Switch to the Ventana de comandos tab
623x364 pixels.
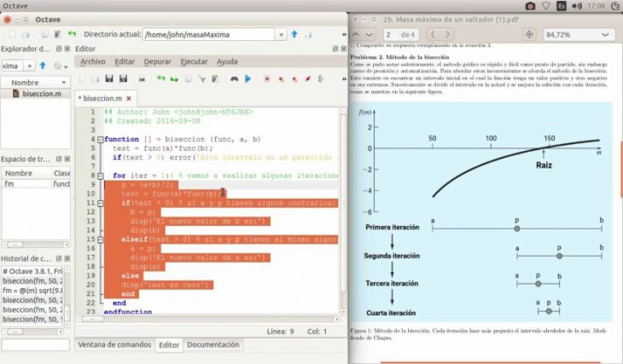point(114,344)
